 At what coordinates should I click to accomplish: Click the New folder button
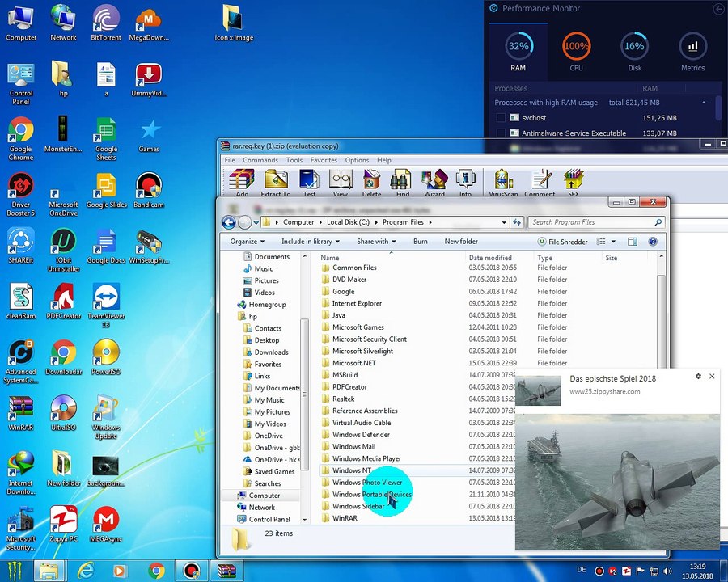click(x=461, y=242)
